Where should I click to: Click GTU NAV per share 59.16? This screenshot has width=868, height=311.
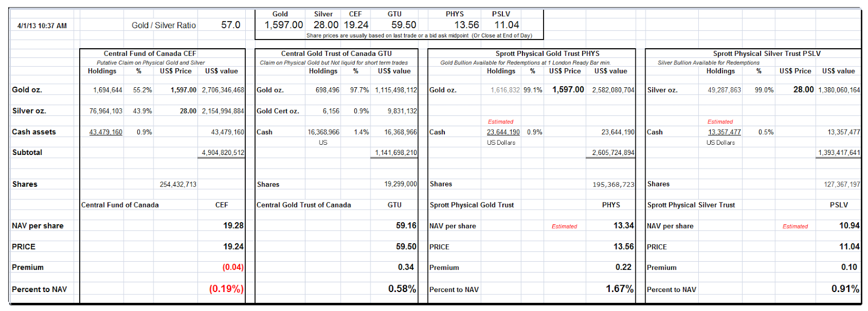click(406, 225)
